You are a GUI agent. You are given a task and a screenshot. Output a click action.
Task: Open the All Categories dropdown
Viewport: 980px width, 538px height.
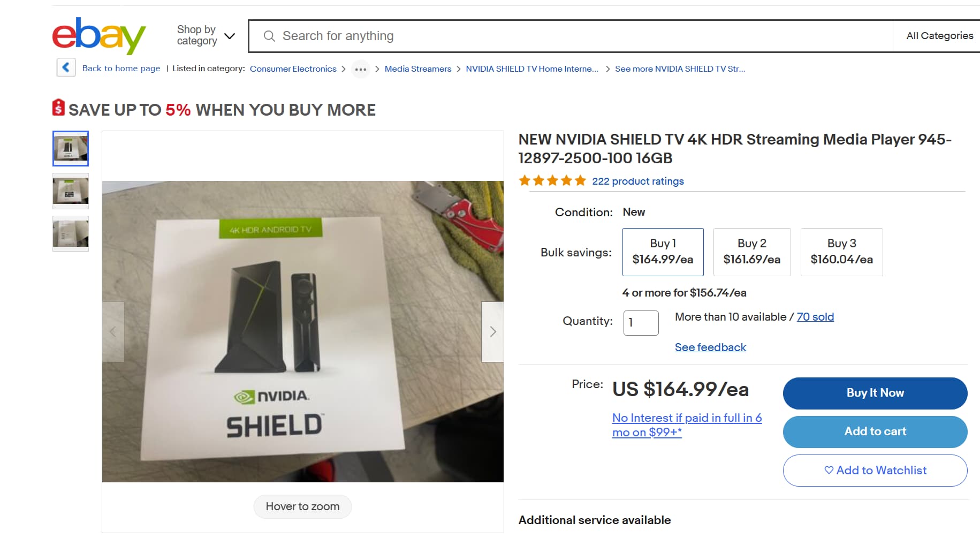[x=939, y=36]
